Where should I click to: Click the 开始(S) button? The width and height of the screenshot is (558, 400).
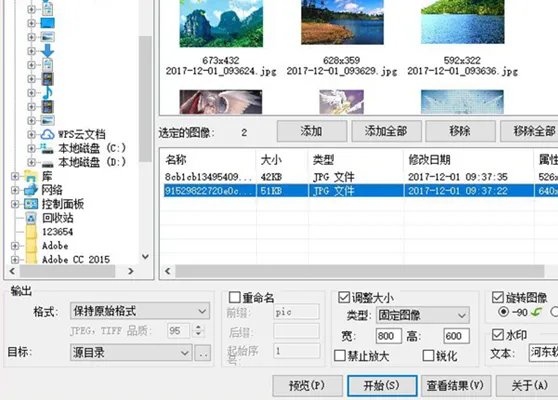pyautogui.click(x=382, y=385)
